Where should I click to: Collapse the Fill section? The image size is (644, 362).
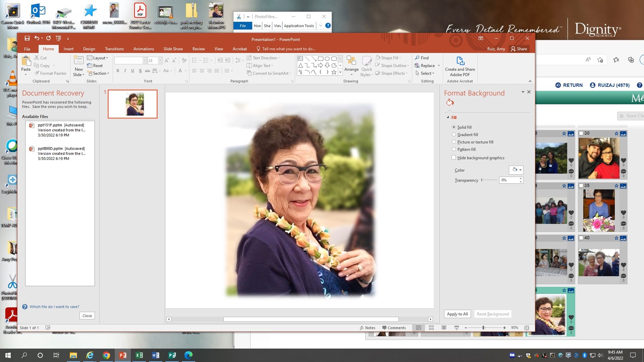[448, 117]
